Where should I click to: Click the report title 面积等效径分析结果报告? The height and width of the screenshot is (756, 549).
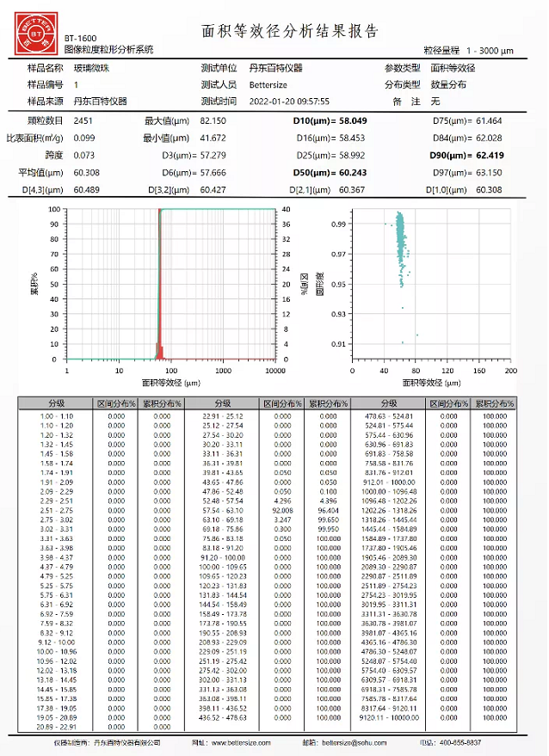[289, 32]
